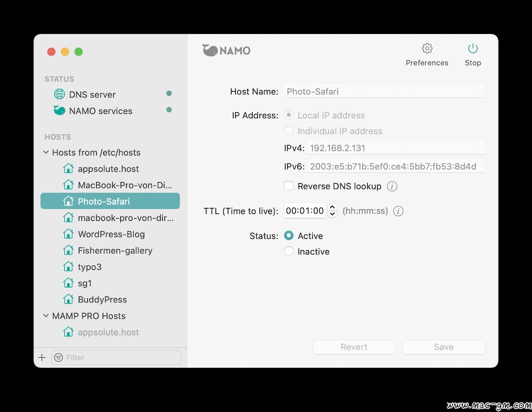Open the DNS server status
Image resolution: width=532 pixels, height=412 pixels.
coord(110,94)
